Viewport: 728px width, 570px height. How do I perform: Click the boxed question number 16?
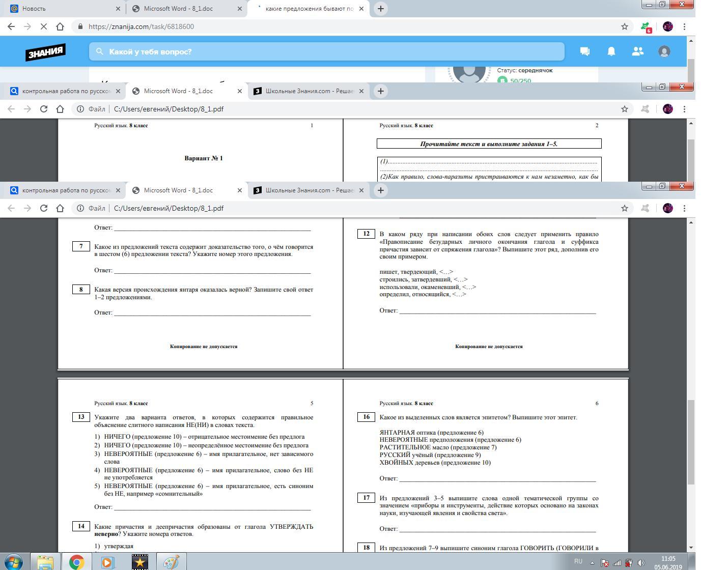click(366, 417)
